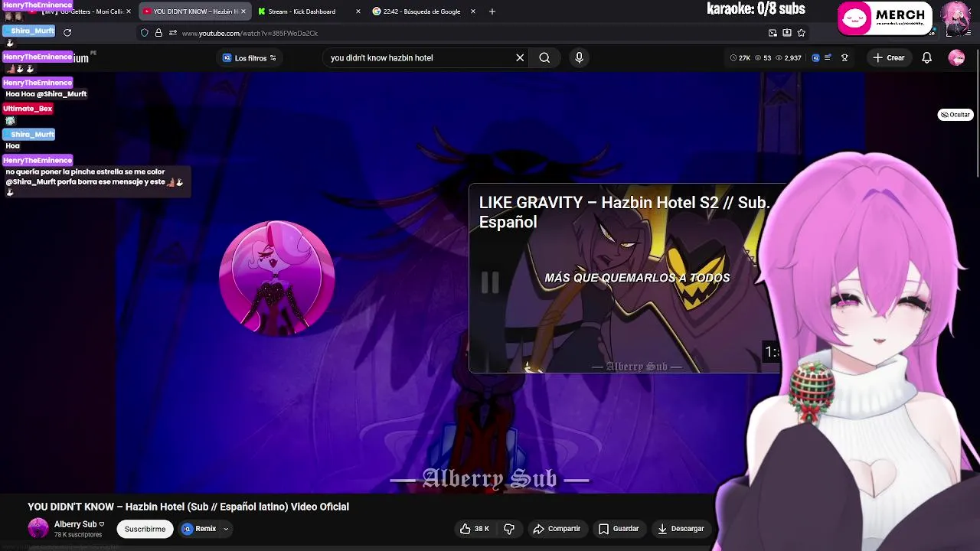Click the MERCH overlay banner
The height and width of the screenshot is (551, 980).
point(885,18)
